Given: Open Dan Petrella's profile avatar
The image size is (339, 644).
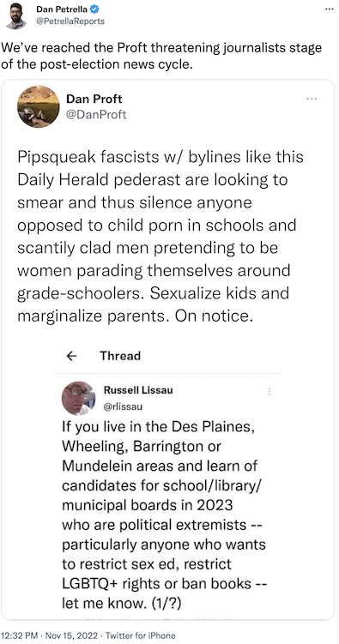Looking at the screenshot, I should [x=16, y=16].
